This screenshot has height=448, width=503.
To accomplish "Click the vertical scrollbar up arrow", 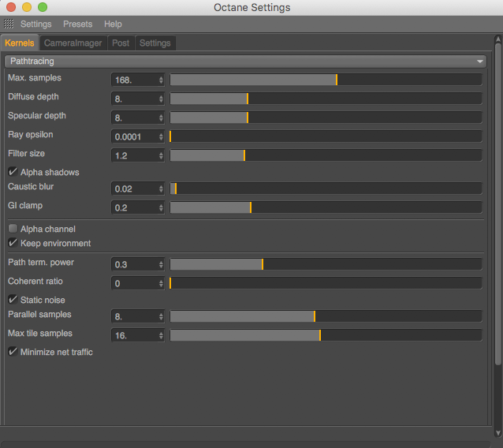I will (x=497, y=39).
